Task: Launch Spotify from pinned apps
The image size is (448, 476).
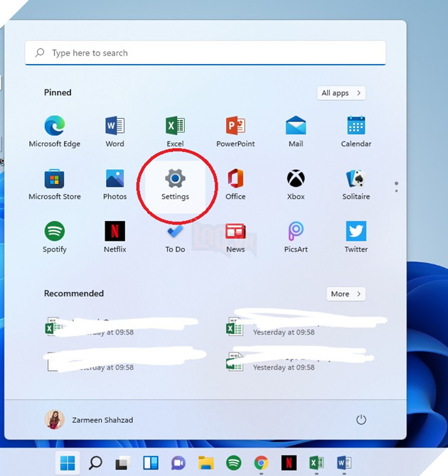Action: click(55, 237)
